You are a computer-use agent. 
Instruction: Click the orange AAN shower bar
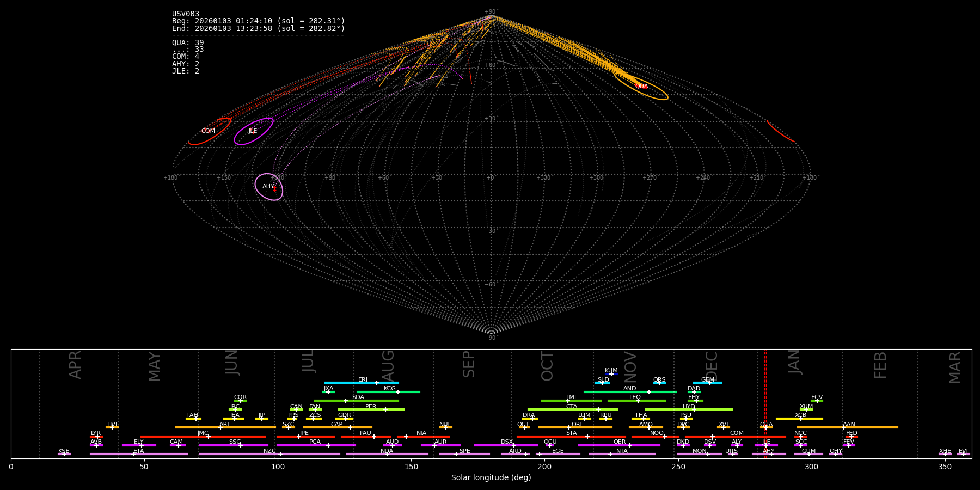848,427
